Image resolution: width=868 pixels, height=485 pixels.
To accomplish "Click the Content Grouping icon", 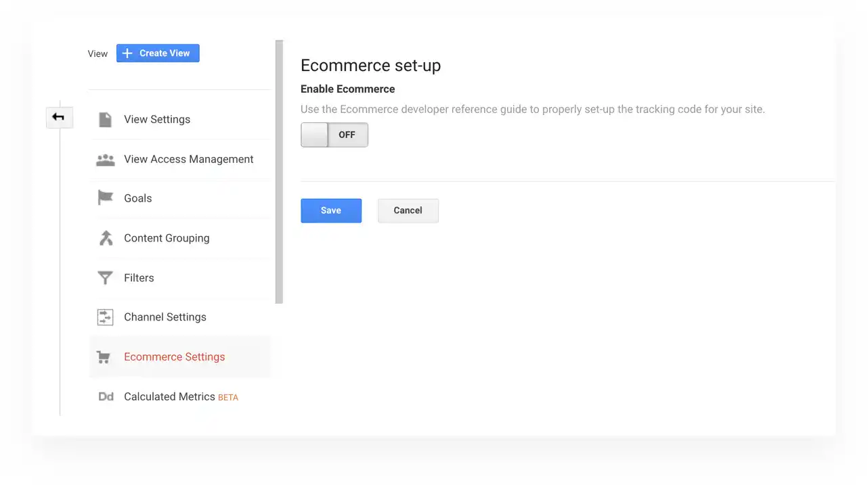I will (x=106, y=238).
